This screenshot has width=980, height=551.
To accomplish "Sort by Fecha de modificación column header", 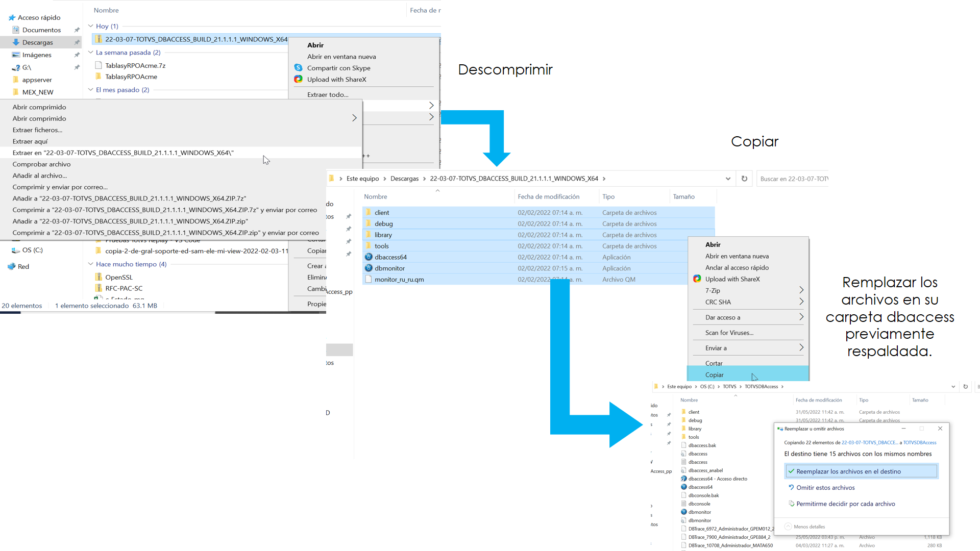I will 548,196.
